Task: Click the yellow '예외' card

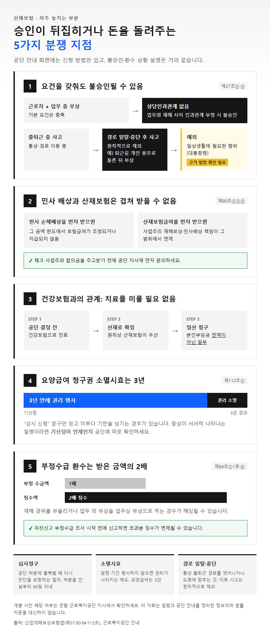Action: point(214,150)
